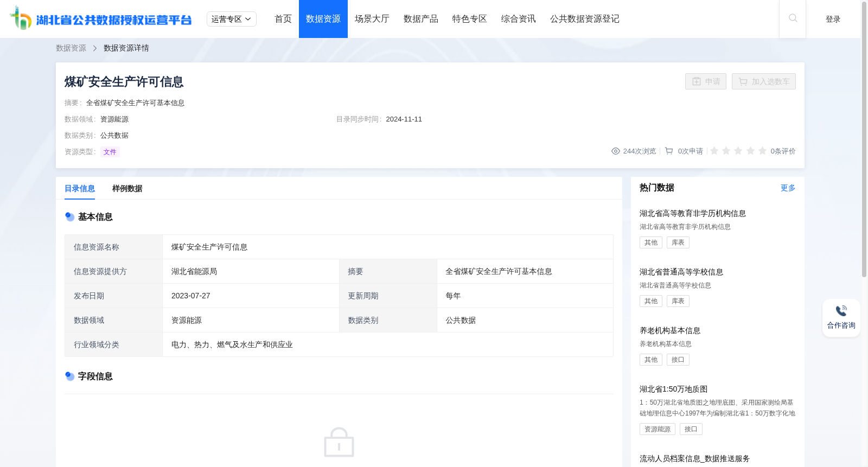This screenshot has height=467, width=868.
Task: Open 场景大厅 menu item
Action: [x=372, y=19]
